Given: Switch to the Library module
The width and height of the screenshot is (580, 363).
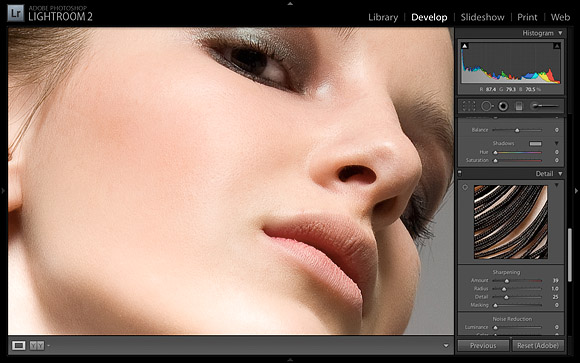Looking at the screenshot, I should [x=383, y=17].
